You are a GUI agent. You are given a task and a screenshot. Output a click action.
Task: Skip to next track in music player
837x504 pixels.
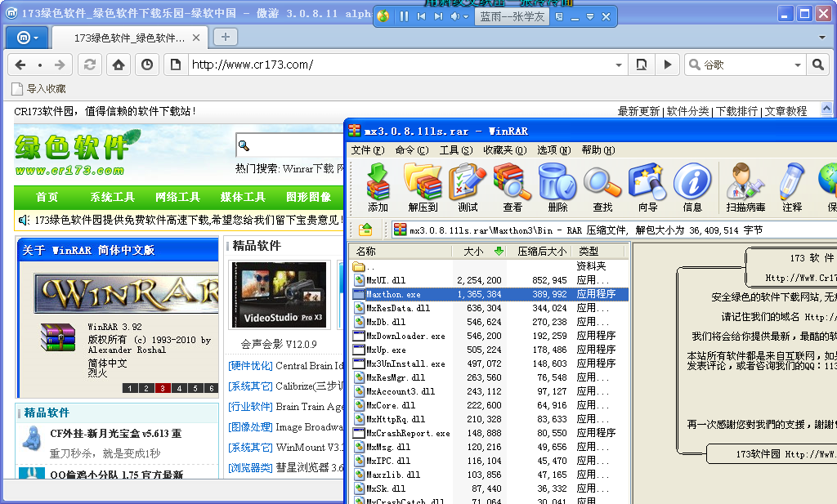[x=439, y=16]
